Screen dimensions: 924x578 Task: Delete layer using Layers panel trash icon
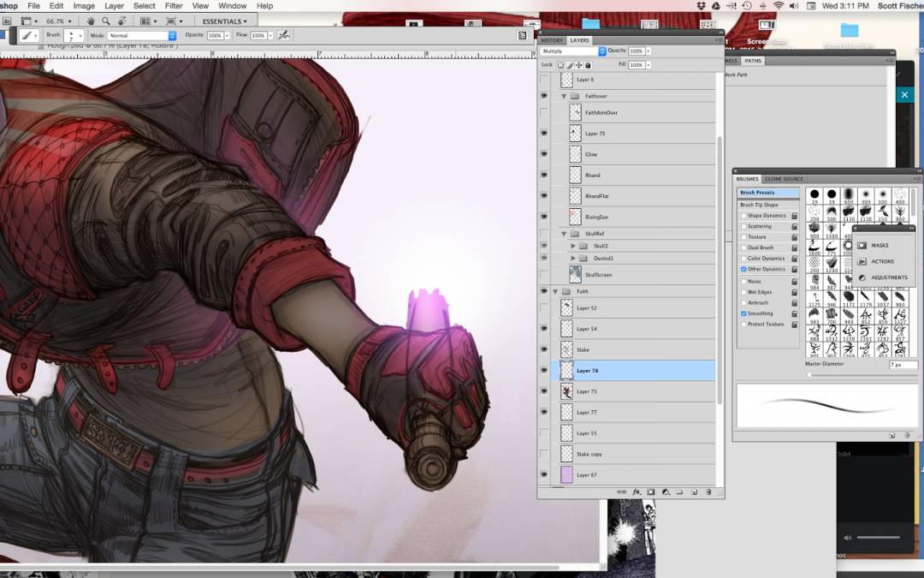point(708,492)
